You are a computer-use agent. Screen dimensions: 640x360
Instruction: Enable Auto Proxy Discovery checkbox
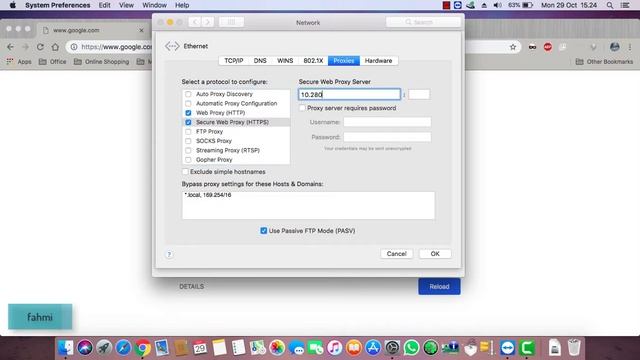pyautogui.click(x=188, y=94)
